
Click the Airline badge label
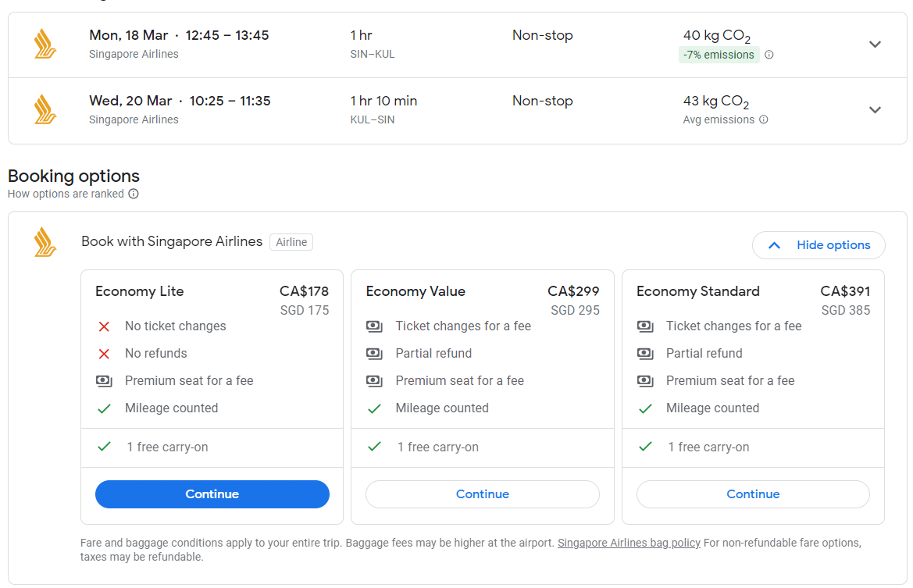(x=291, y=242)
